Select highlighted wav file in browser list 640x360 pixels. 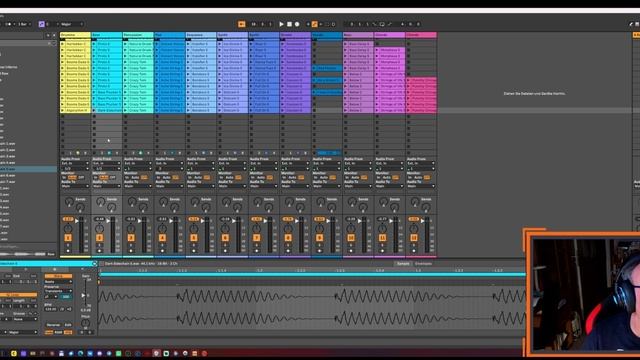[x=28, y=169]
